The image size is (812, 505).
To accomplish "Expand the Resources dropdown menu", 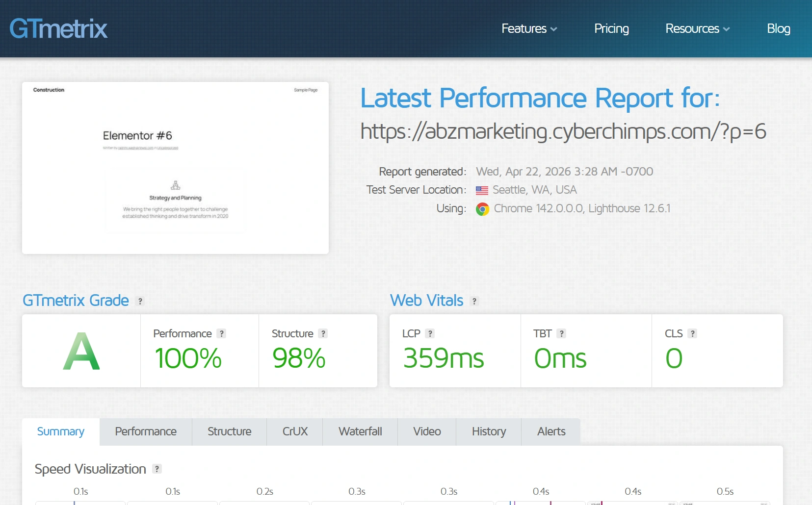I will (698, 28).
